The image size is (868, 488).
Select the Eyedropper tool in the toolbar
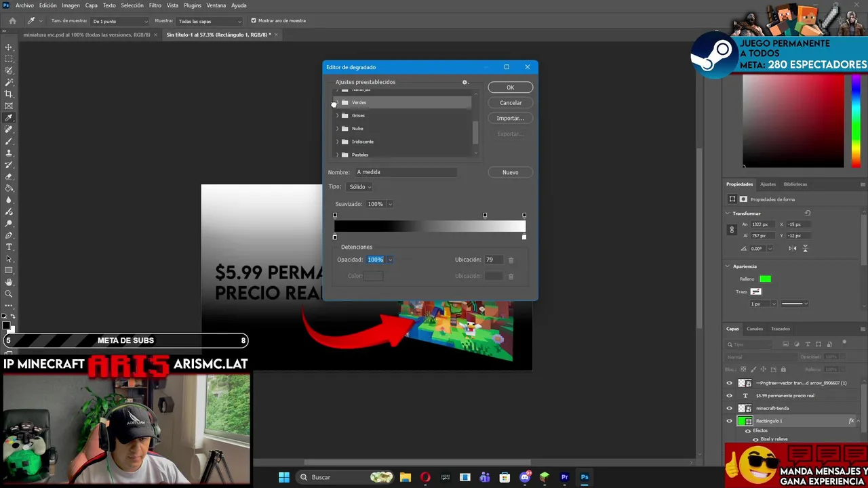(9, 117)
